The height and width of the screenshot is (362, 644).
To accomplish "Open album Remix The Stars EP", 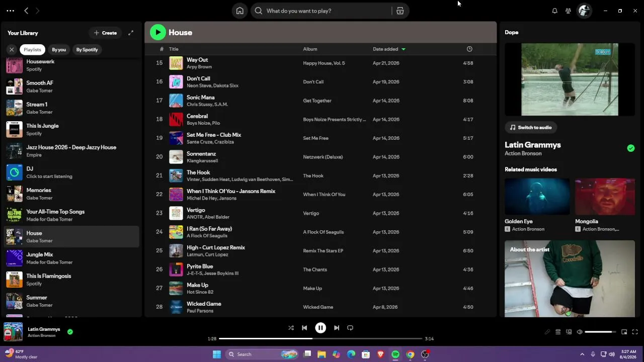I will pos(323,251).
